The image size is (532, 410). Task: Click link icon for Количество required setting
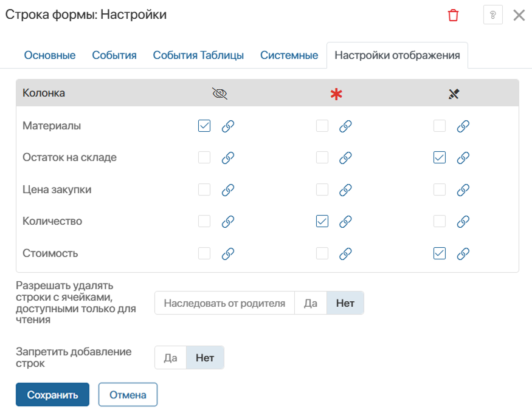pyautogui.click(x=345, y=222)
